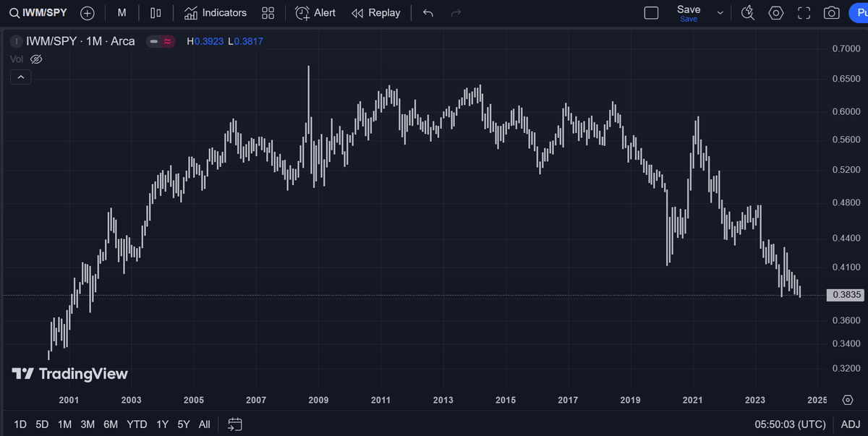Click the 0.5200 price axis label
The width and height of the screenshot is (868, 436).
pos(846,170)
